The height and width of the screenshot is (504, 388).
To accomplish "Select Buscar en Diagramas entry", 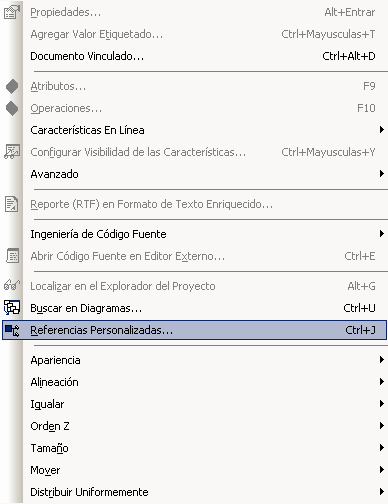I will [x=205, y=308].
